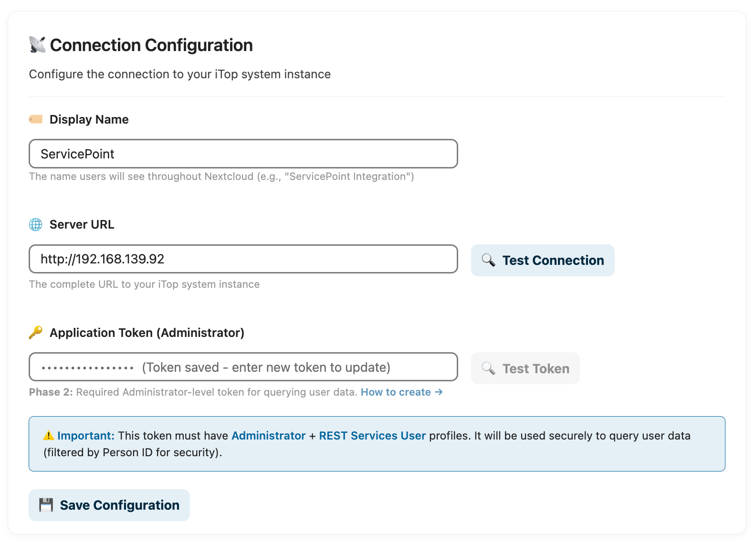756x545 pixels.
Task: Click the label tag icon beside Display Name
Action: coord(36,119)
